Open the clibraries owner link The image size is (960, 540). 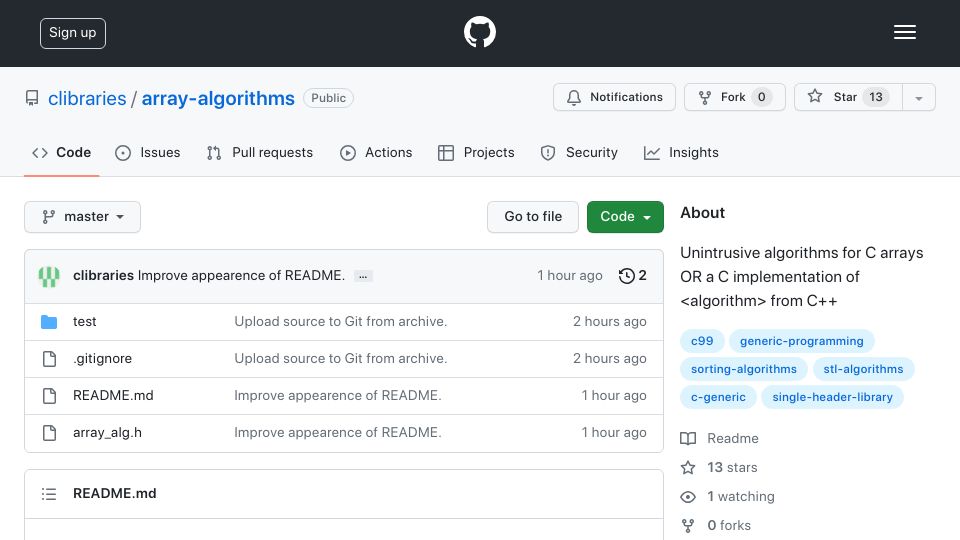click(87, 99)
